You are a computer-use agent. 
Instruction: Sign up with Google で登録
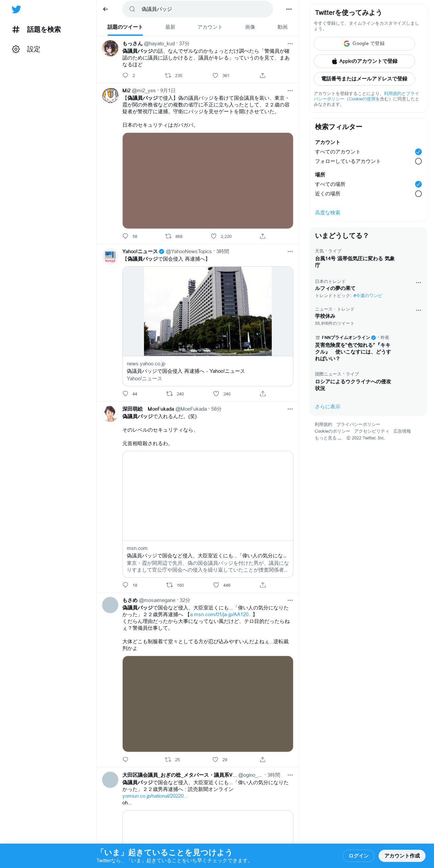[364, 44]
